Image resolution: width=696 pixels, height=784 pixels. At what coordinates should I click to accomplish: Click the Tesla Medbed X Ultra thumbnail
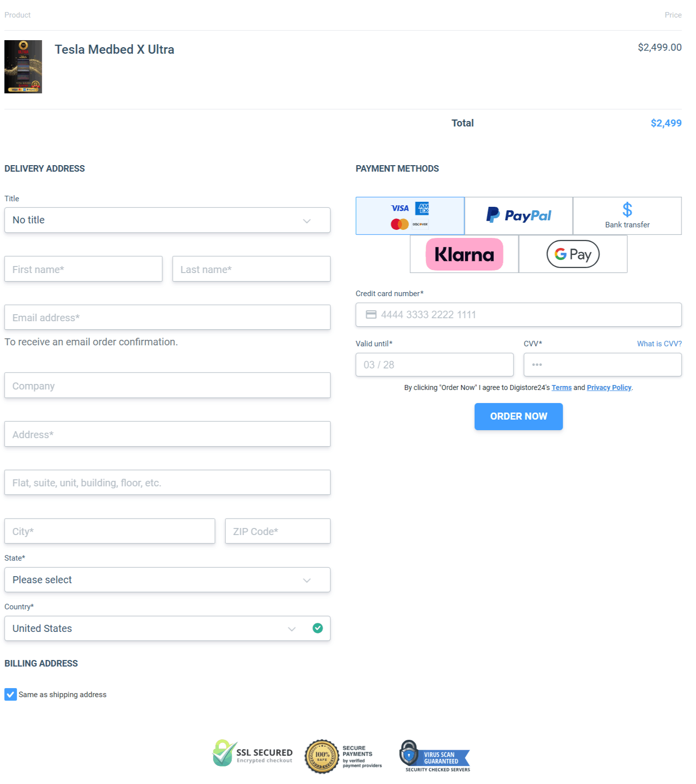23,66
